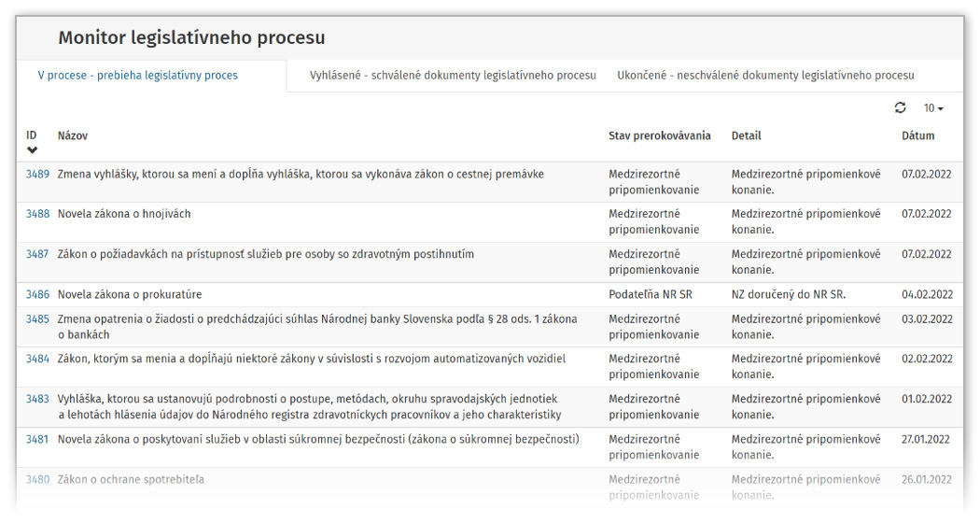
Task: Open document ID 3481 link
Action: pyautogui.click(x=37, y=439)
